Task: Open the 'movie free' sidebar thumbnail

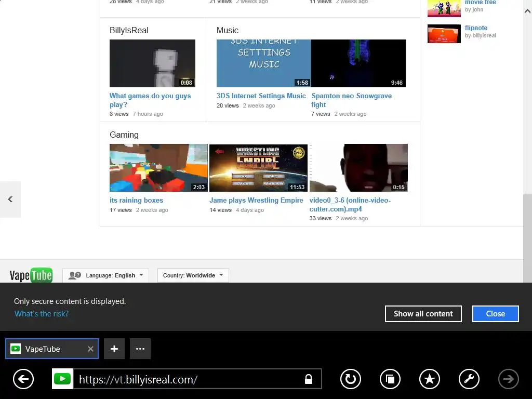Action: tap(444, 8)
